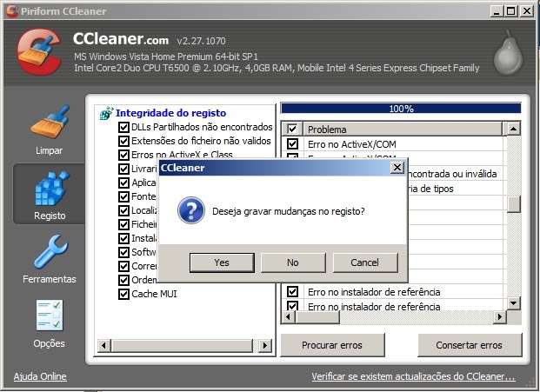540x392 pixels.
Task: Open the Ferramentas tools section
Action: 50,259
